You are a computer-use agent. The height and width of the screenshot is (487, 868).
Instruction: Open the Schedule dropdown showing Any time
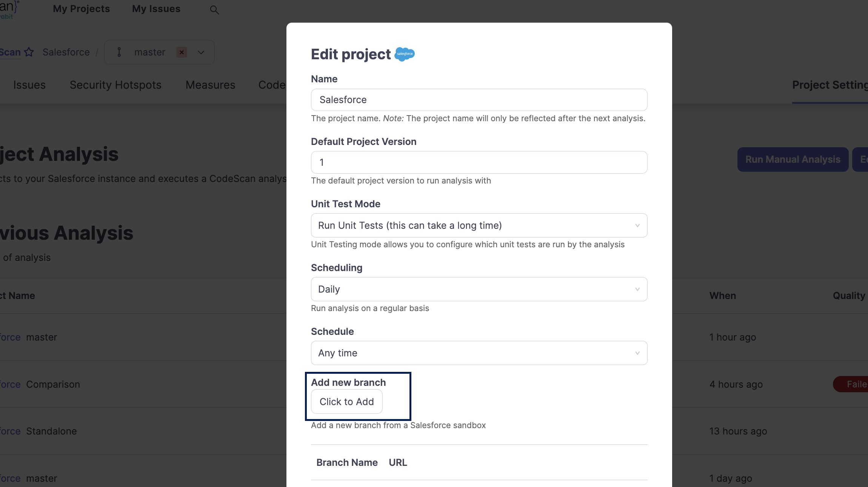479,353
